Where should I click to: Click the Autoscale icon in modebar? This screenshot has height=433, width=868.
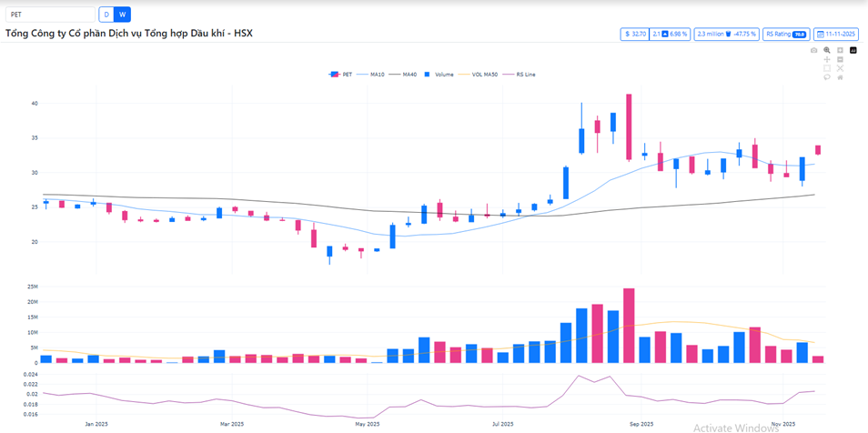coord(840,68)
